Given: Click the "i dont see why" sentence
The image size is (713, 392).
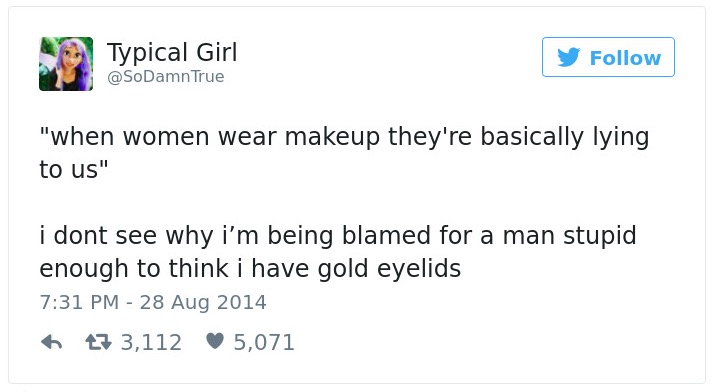Looking at the screenshot, I should 337,236.
